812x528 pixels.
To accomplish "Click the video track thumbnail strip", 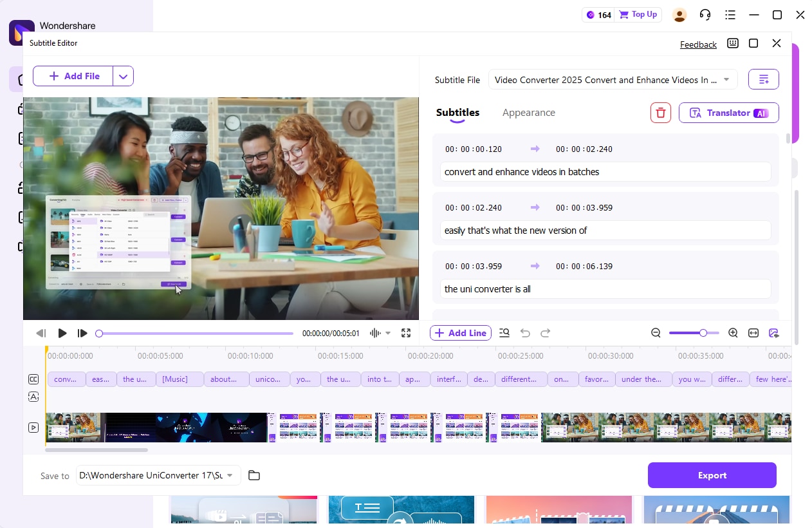I will (418, 428).
